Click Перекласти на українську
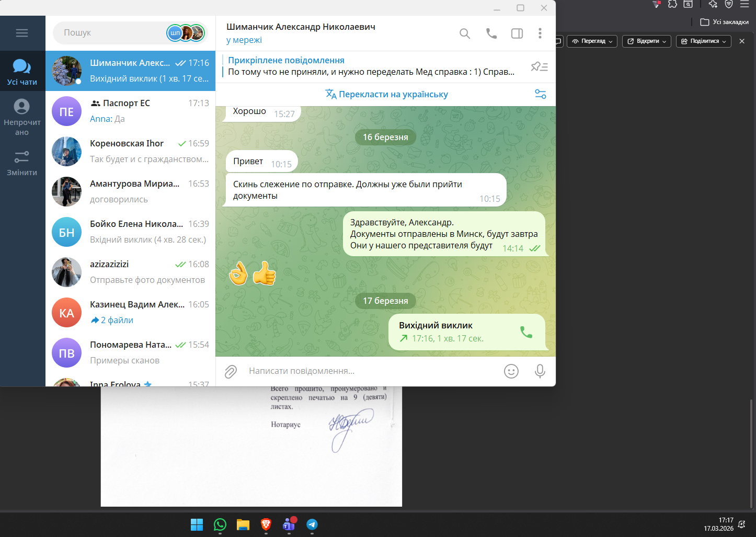Image resolution: width=756 pixels, height=537 pixels. pyautogui.click(x=386, y=94)
